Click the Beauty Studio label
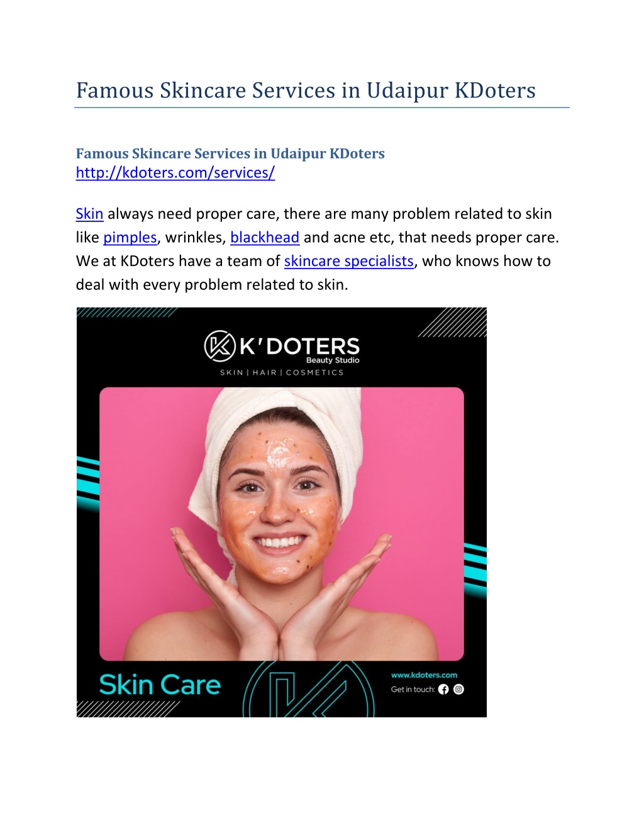Image resolution: width=644 pixels, height=833 pixels. 333,360
